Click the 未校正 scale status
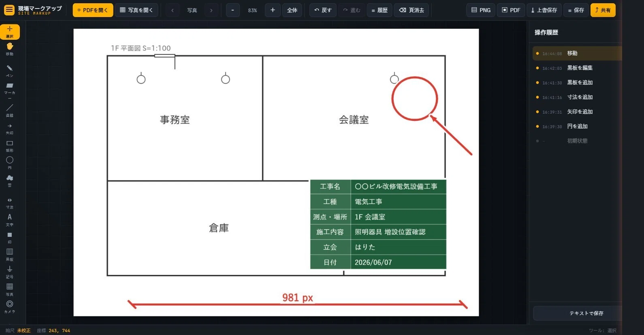 pyautogui.click(x=24, y=331)
